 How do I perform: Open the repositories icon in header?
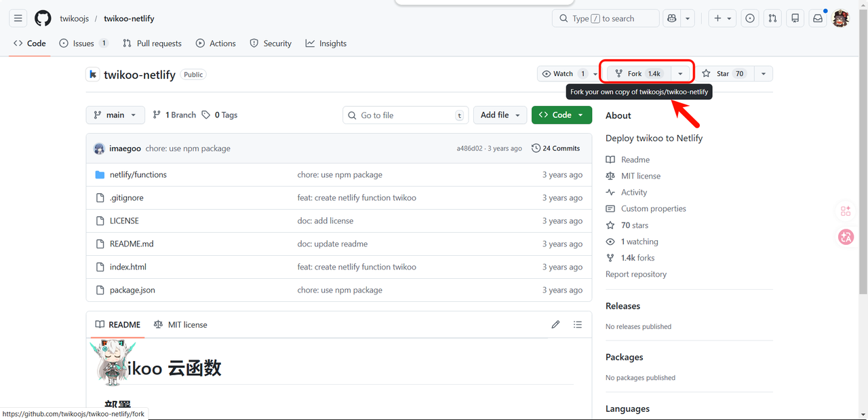point(795,18)
